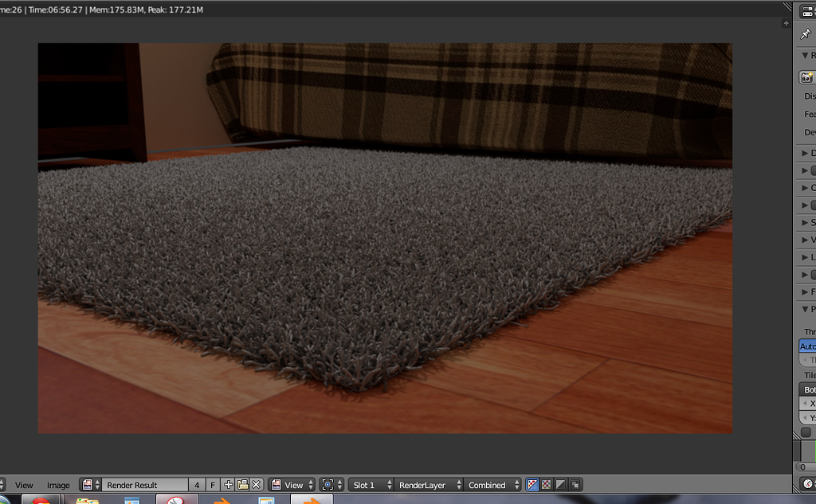Click the rendered carpet image
Screen dimensions: 816x504
(x=385, y=238)
